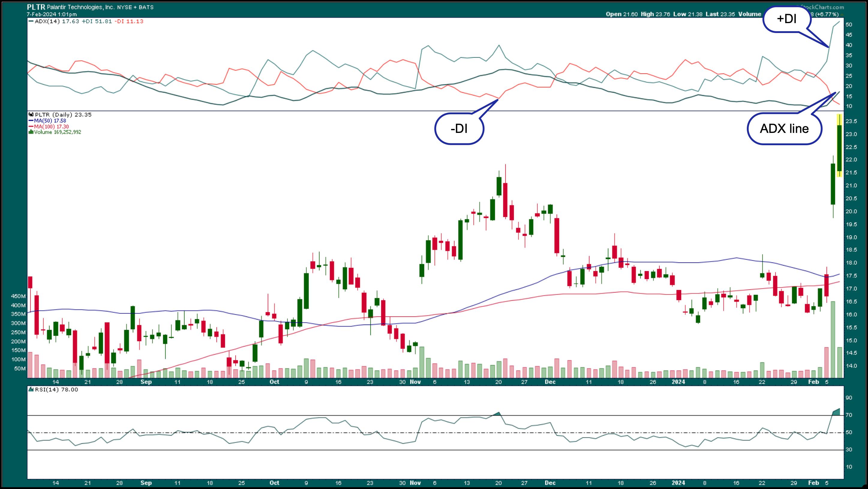Viewport: 868px width, 489px height.
Task: Click the MA(100) 17.30 legend label
Action: [x=51, y=127]
